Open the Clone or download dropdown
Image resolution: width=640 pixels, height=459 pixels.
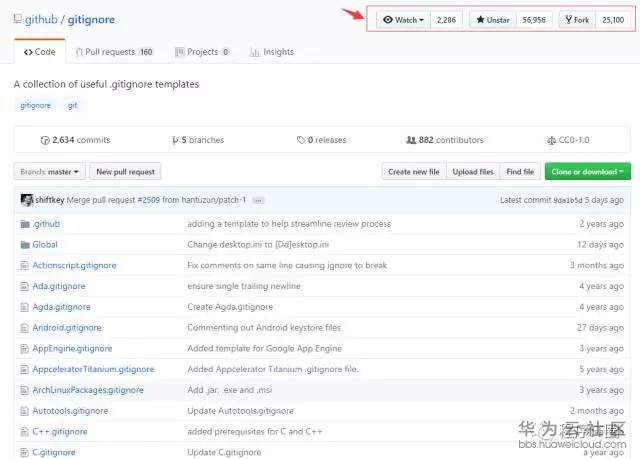588,172
